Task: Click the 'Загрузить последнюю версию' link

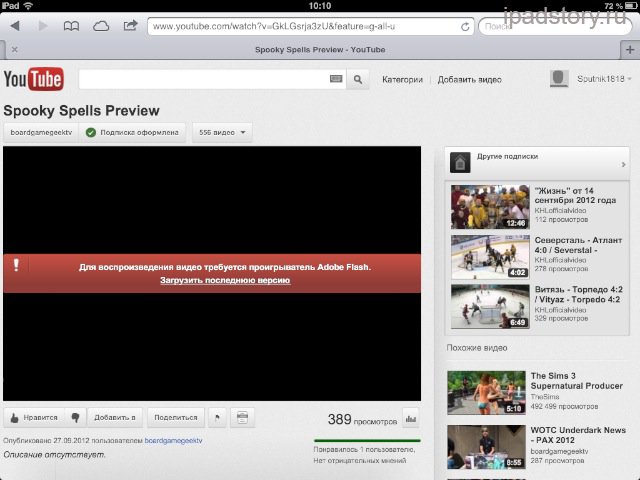Action: (x=225, y=281)
